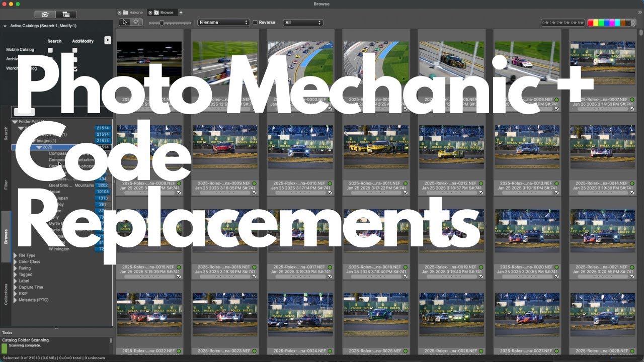Viewport: 644px width, 362px height.
Task: Click the 3202 count badge
Action: coord(102,186)
